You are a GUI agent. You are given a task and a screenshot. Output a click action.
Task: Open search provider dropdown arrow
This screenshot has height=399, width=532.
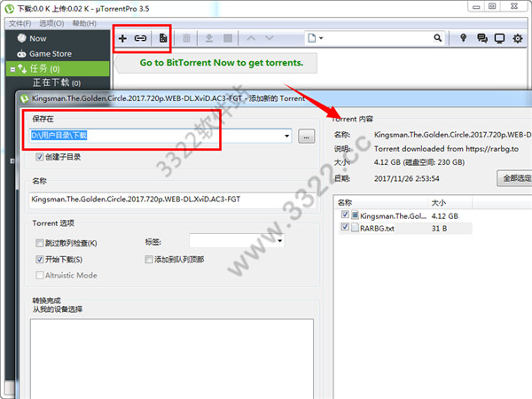321,38
